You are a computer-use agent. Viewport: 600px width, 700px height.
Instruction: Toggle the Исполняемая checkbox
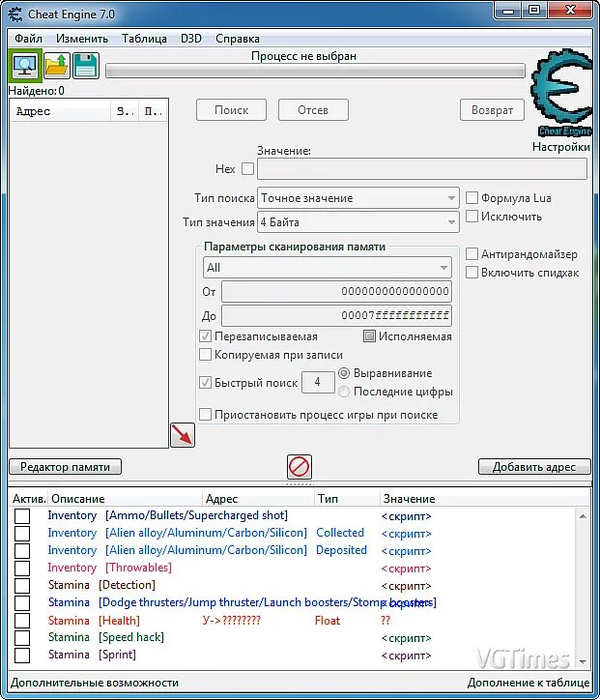coord(369,335)
